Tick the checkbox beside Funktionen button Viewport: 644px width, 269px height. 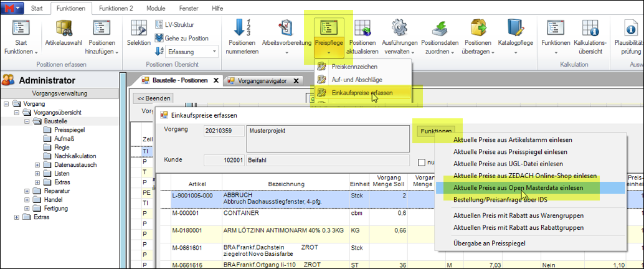click(423, 163)
